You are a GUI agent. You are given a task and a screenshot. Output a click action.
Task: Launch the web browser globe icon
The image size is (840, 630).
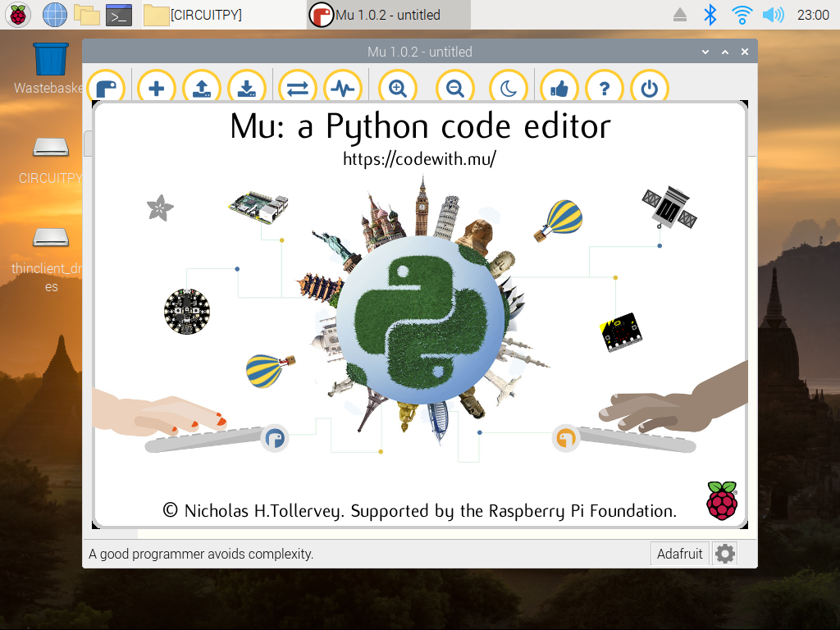click(x=55, y=15)
